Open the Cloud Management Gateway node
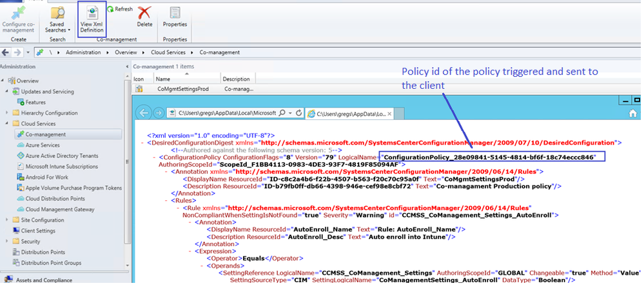Screen dimensions: 644x288 pyautogui.click(x=60, y=209)
